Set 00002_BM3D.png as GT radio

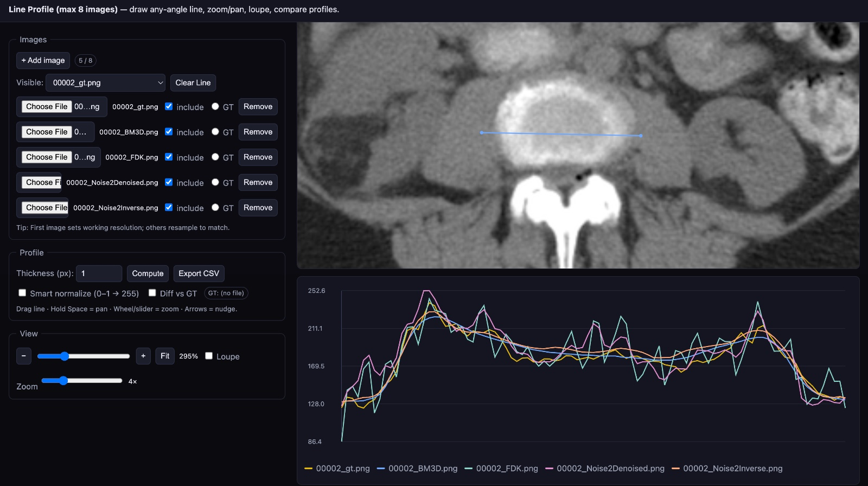[215, 131]
